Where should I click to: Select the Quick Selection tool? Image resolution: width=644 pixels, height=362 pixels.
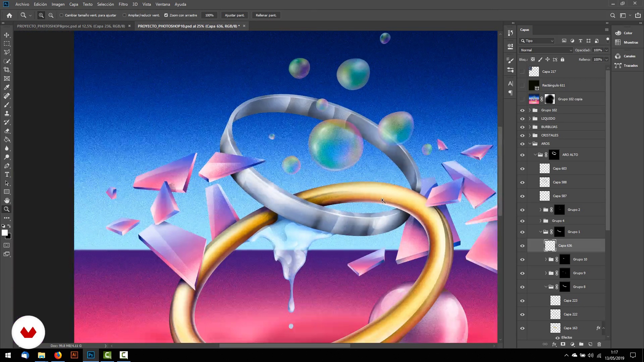click(7, 61)
